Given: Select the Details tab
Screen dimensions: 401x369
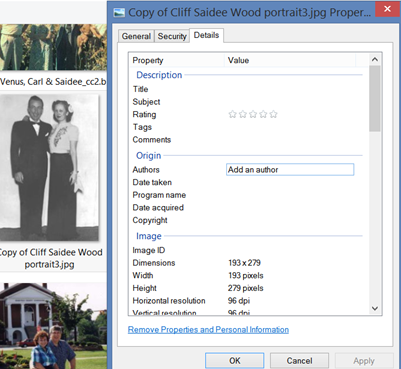Looking at the screenshot, I should tap(206, 35).
